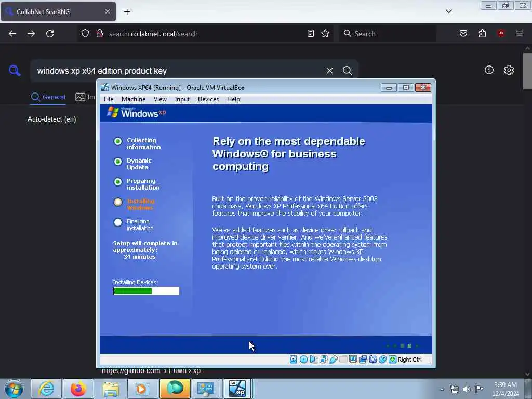
Task: Open the network adapters indicator in VirtualBox
Action: (x=323, y=360)
